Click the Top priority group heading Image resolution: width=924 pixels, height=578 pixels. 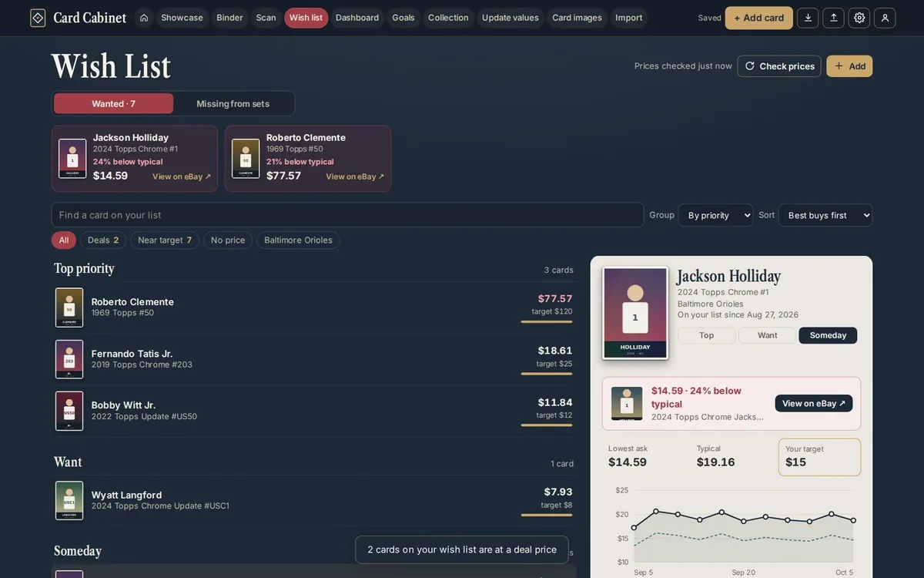pos(84,268)
